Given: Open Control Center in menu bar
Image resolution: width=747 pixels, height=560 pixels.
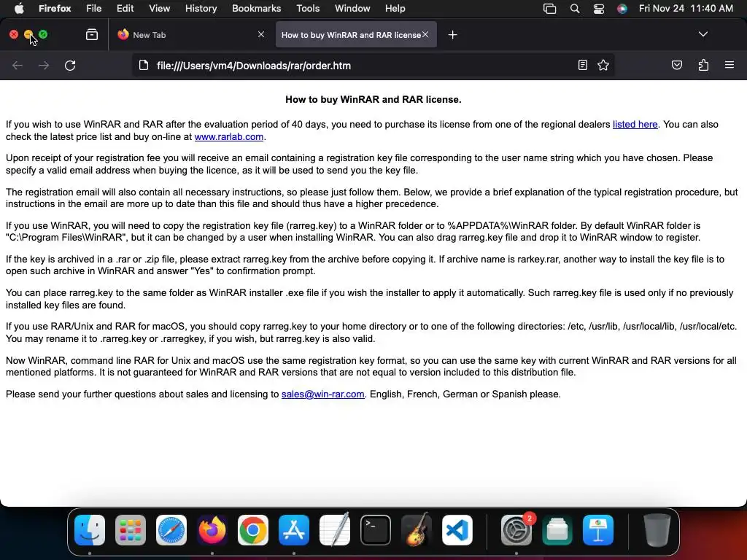Looking at the screenshot, I should click(599, 9).
